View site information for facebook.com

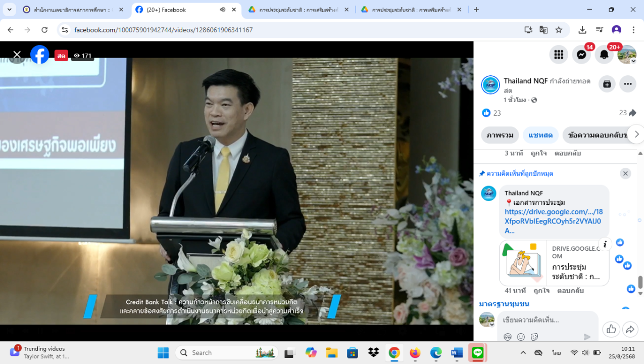64,30
